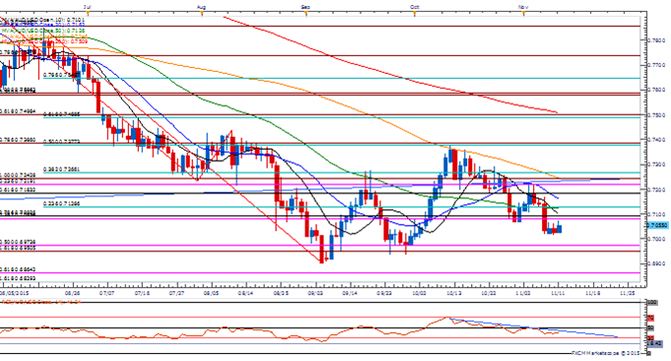Click the 1.618 Fibonacci label at chart bottom

pyautogui.click(x=17, y=278)
